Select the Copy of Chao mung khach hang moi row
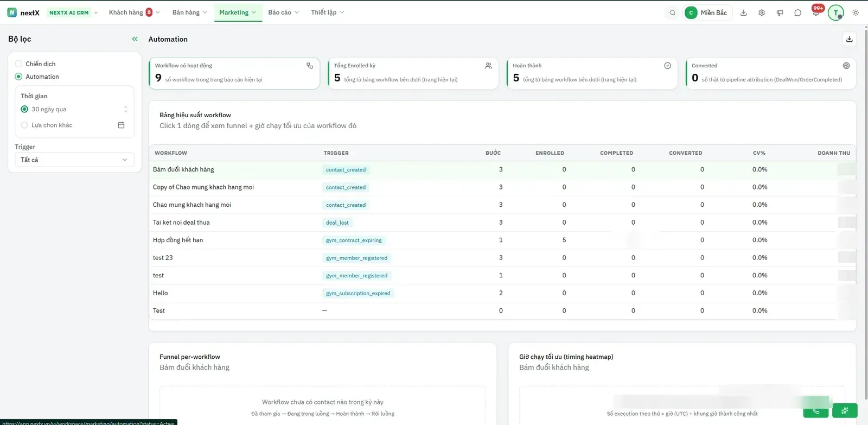 tap(502, 187)
